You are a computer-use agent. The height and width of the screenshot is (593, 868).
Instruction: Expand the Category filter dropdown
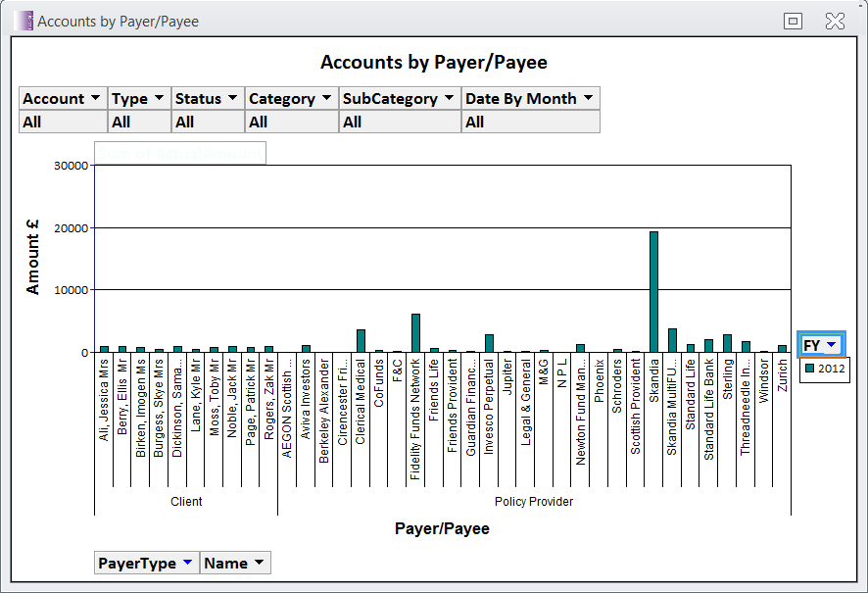click(x=326, y=98)
